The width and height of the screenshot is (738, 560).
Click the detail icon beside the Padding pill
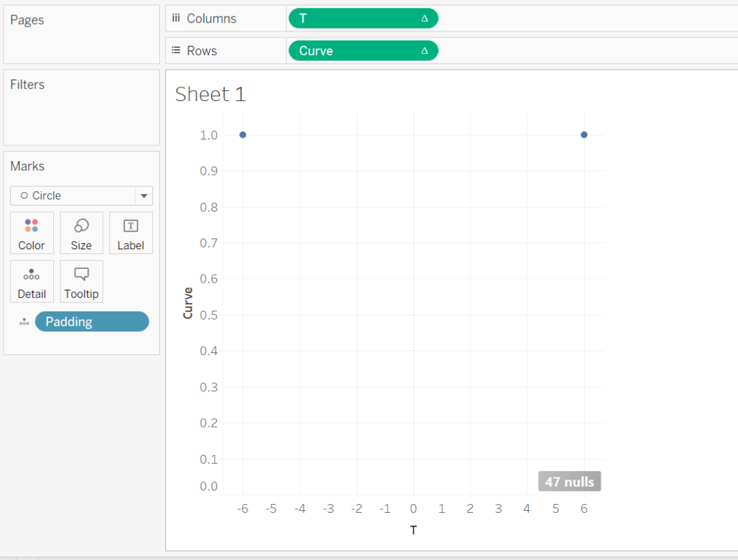24,321
